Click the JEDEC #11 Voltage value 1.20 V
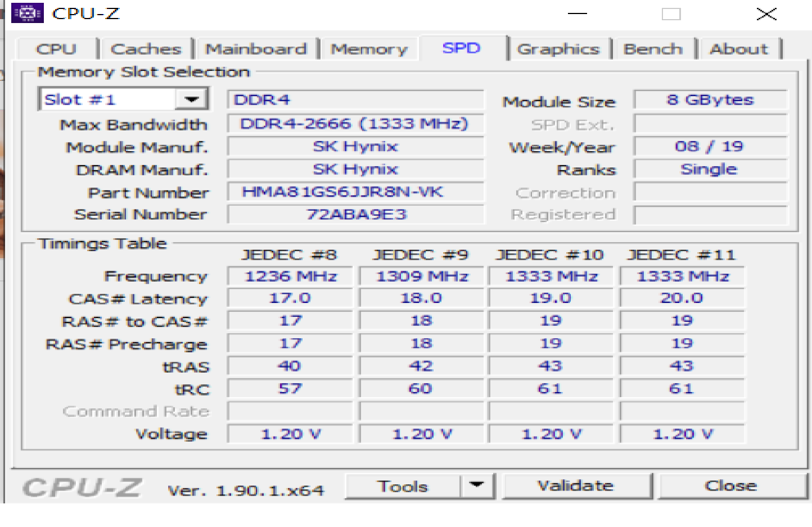This screenshot has width=812, height=527. point(682,434)
